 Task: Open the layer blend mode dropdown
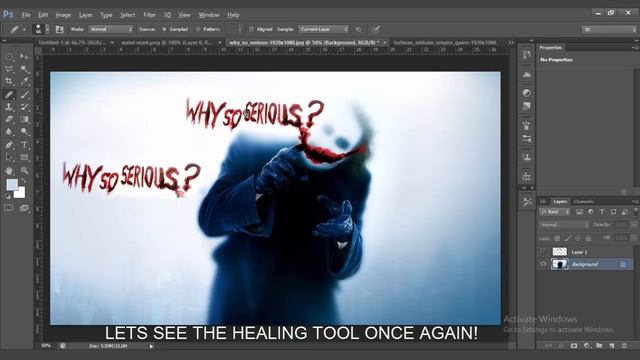tap(564, 225)
